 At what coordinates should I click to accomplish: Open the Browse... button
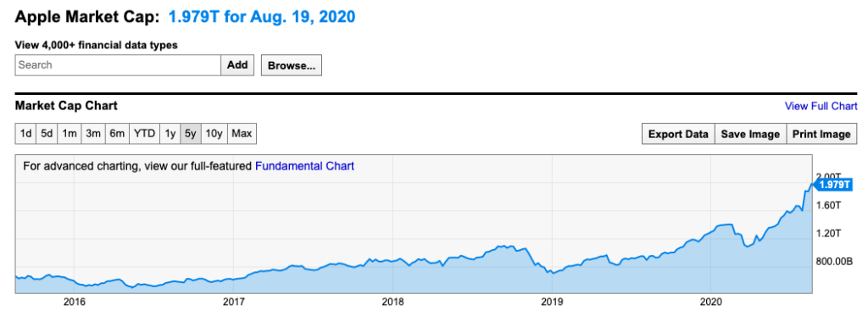point(292,65)
